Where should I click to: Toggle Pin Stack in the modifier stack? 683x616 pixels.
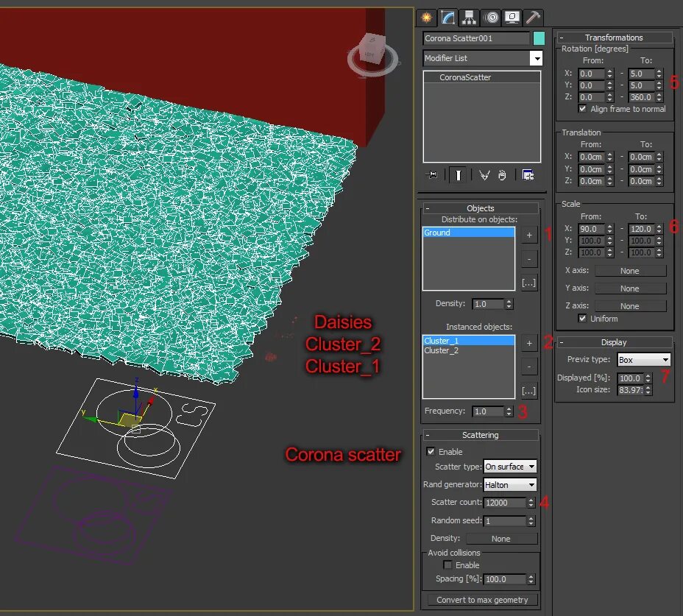(x=431, y=174)
